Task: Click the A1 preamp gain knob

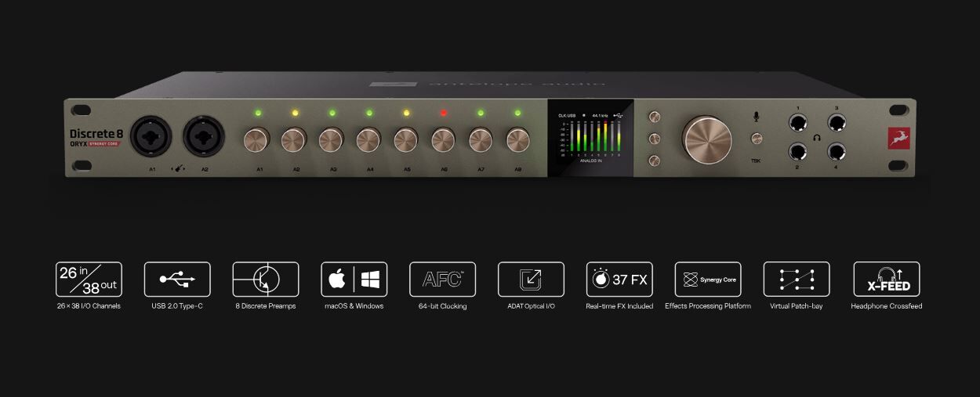Action: (x=256, y=140)
